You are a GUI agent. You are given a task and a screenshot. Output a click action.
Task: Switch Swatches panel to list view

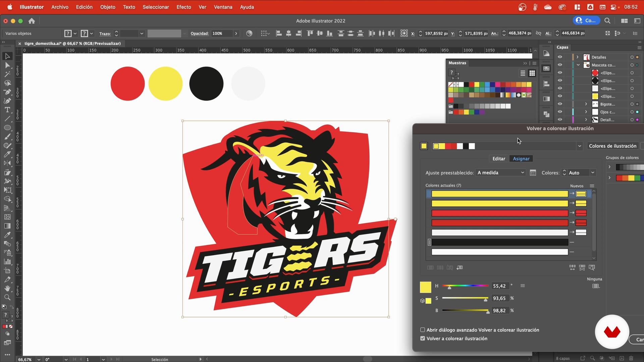[x=523, y=73]
